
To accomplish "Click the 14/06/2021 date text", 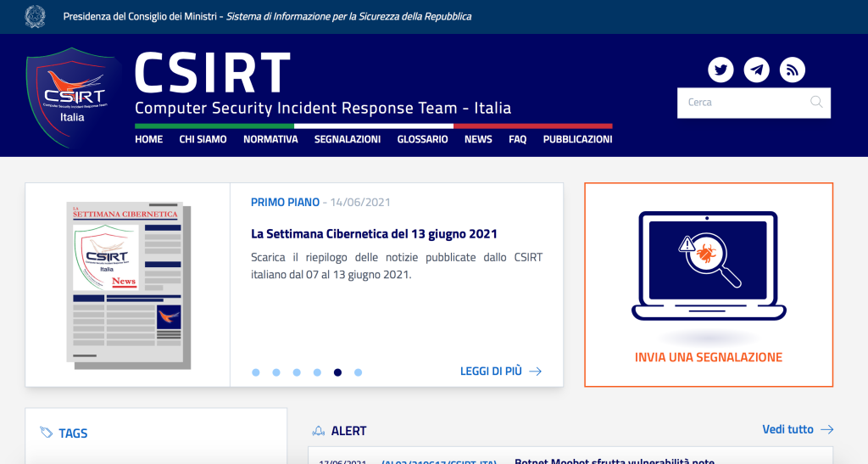I will [360, 203].
